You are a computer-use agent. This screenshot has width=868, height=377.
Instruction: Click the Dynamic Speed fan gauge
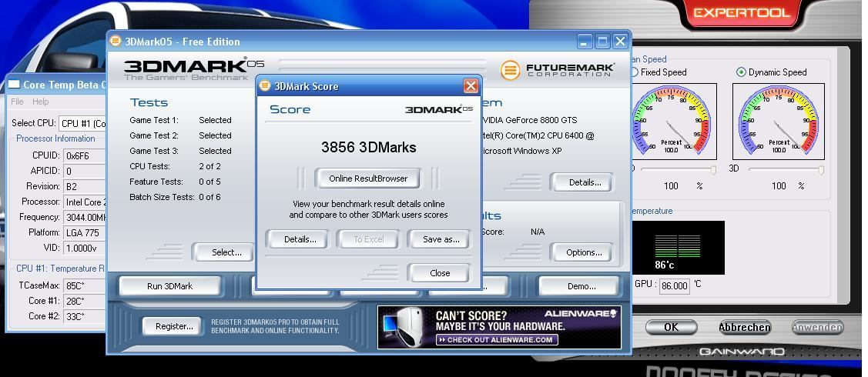tap(779, 122)
